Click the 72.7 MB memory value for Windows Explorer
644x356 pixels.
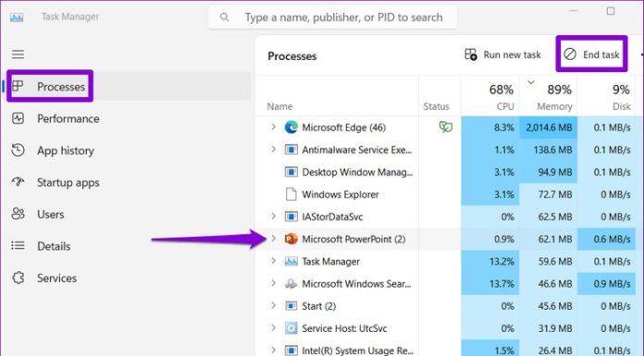[555, 194]
